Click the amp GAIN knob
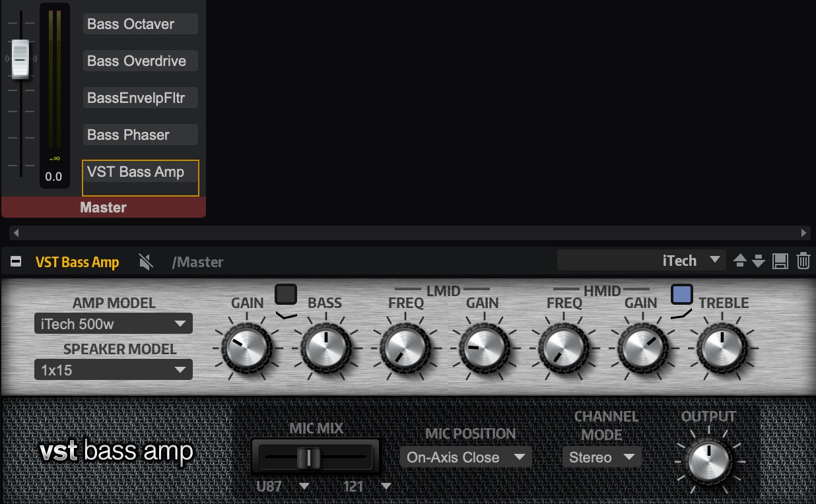Image resolution: width=816 pixels, height=504 pixels. coord(247,348)
